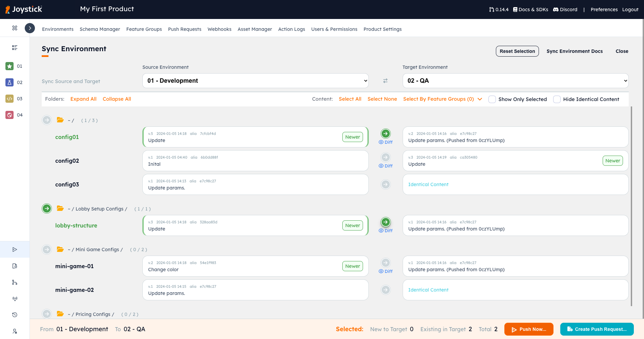
Task: Open Feature Groups tab
Action: [x=144, y=29]
